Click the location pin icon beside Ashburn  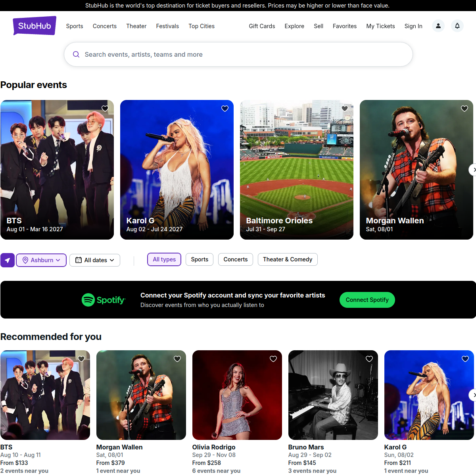tap(25, 260)
